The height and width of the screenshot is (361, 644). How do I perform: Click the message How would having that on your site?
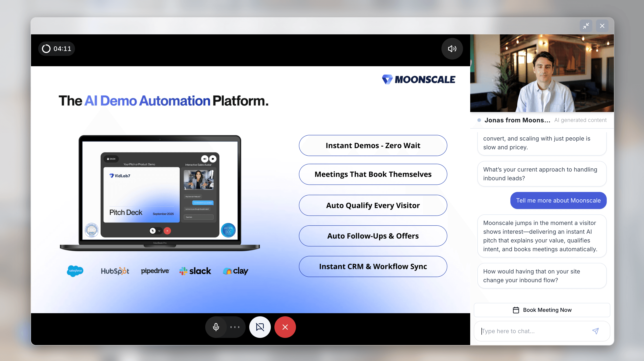[x=542, y=276]
